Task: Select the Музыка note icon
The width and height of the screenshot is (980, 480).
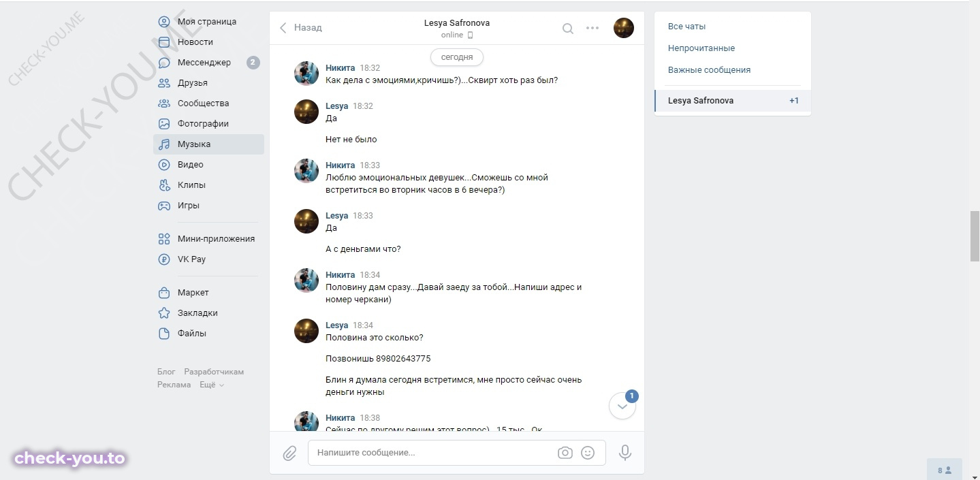Action: [x=164, y=144]
